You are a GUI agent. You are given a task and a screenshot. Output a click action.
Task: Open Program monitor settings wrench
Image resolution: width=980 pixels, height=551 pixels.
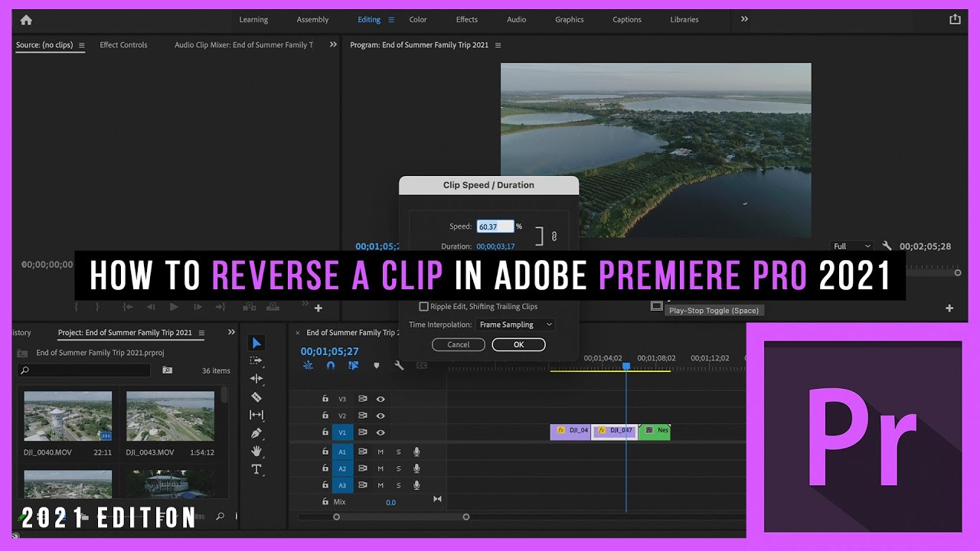[887, 246]
